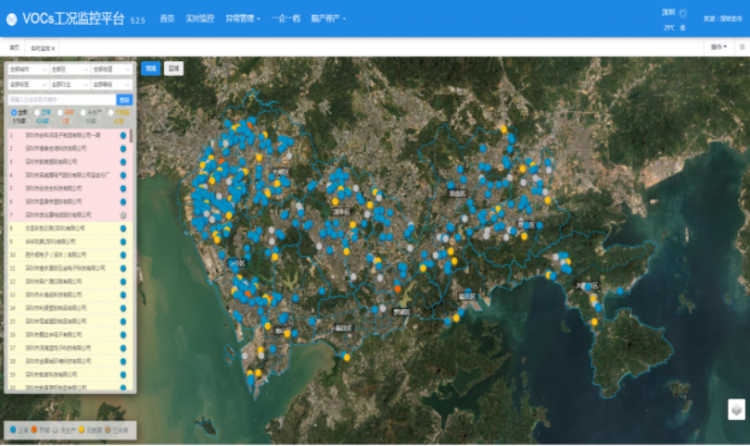Open the map layers switcher icon

737,410
